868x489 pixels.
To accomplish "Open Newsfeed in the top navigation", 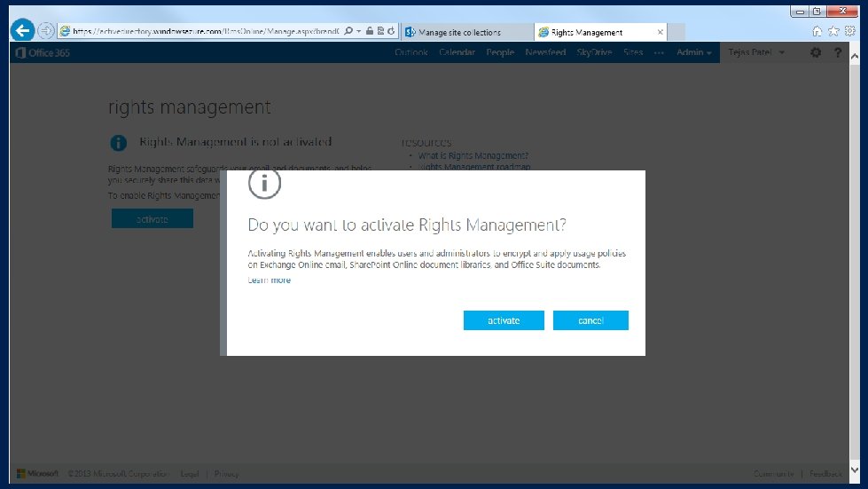I will click(545, 52).
